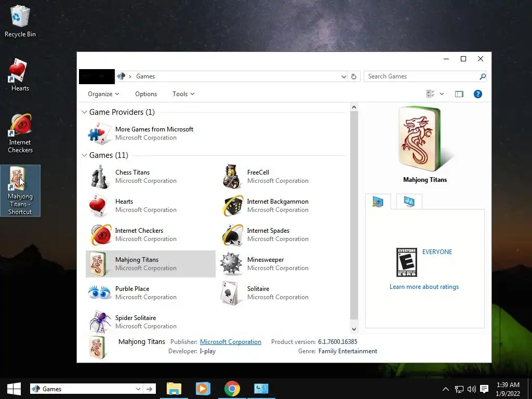Open the view options dropdown arrow
The width and height of the screenshot is (532, 399).
point(442,94)
